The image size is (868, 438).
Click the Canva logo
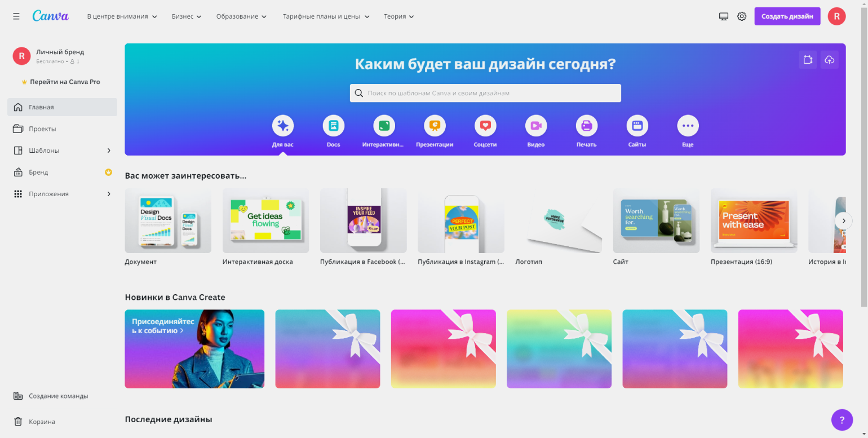click(50, 16)
